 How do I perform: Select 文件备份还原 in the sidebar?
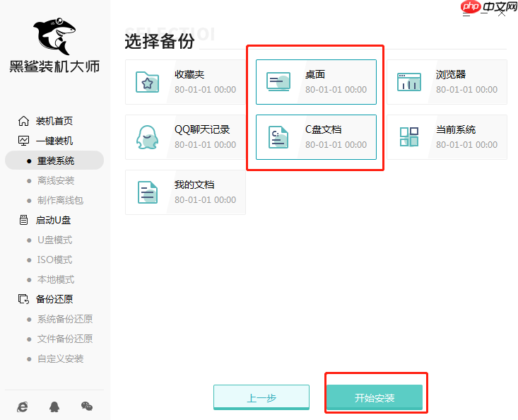pyautogui.click(x=65, y=339)
